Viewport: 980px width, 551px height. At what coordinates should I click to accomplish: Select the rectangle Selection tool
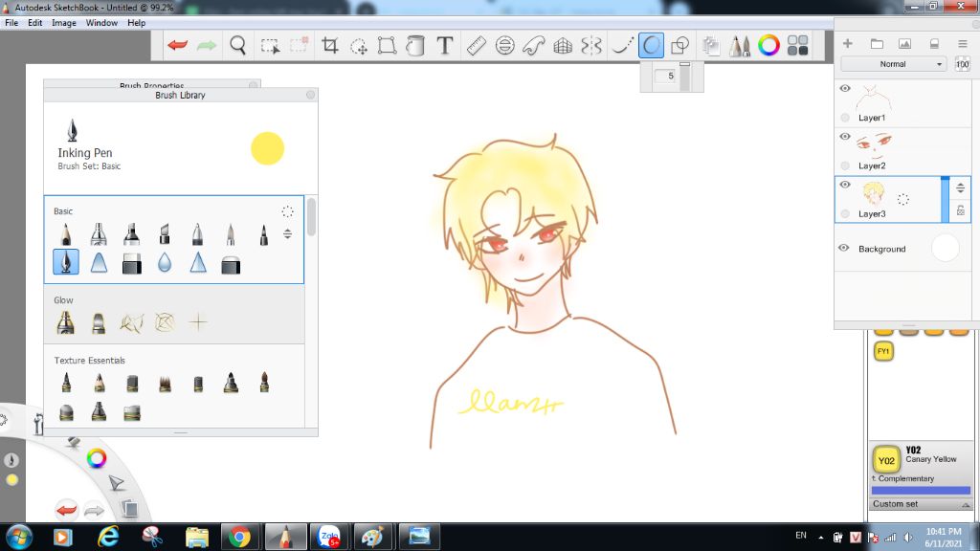pyautogui.click(x=270, y=46)
